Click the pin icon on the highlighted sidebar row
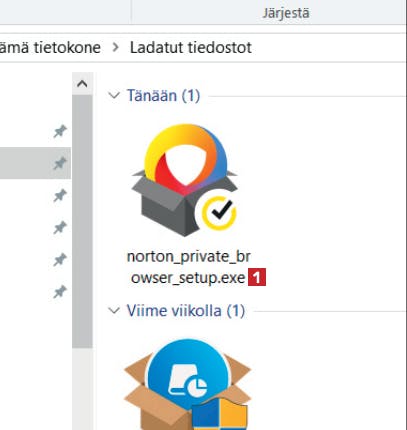 pos(60,163)
